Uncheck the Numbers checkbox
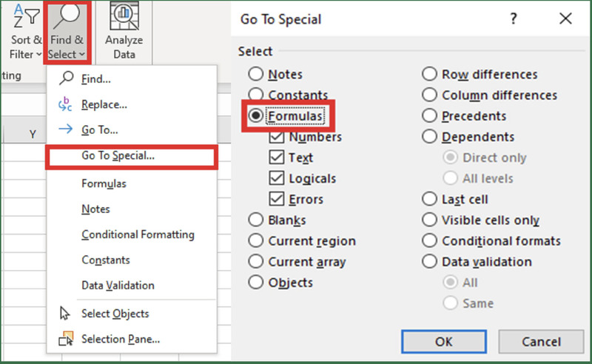The image size is (592, 364). [277, 137]
